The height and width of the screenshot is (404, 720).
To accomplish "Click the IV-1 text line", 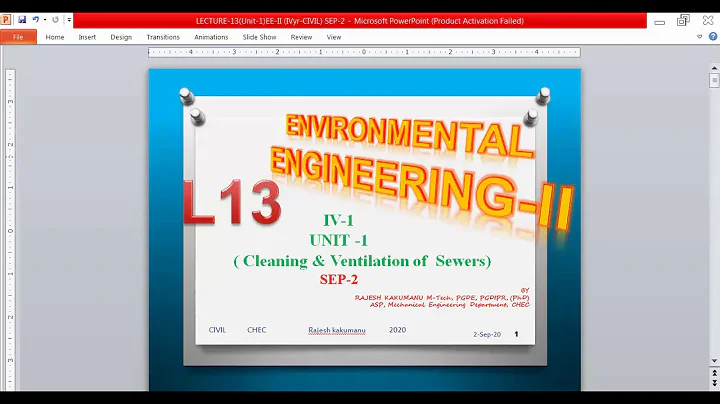I will coord(338,220).
